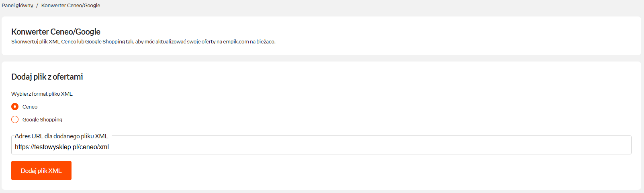Image resolution: width=644 pixels, height=193 pixels.
Task: Click the Google Shopping option label
Action: [42, 120]
